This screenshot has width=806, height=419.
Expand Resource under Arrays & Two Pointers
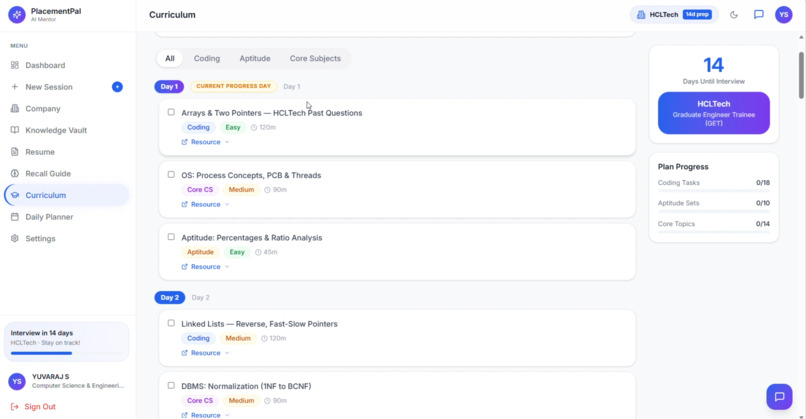click(x=205, y=142)
